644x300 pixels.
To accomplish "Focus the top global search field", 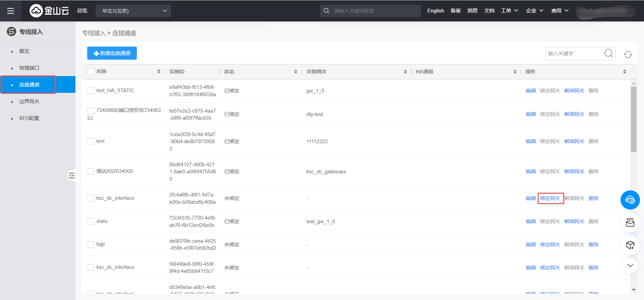I will pos(374,11).
